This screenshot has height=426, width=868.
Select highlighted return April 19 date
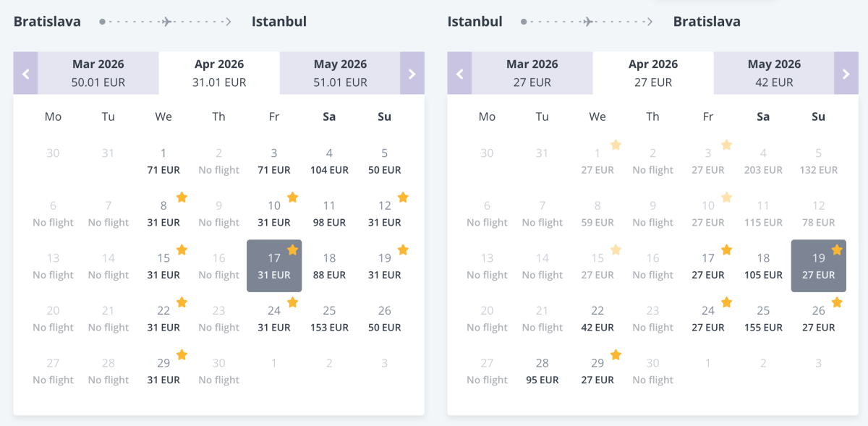[818, 266]
